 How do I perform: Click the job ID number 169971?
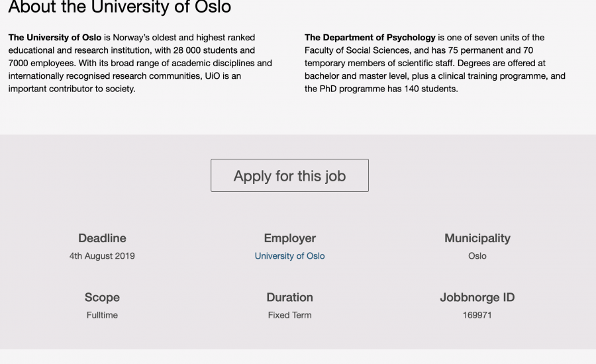[x=477, y=315]
